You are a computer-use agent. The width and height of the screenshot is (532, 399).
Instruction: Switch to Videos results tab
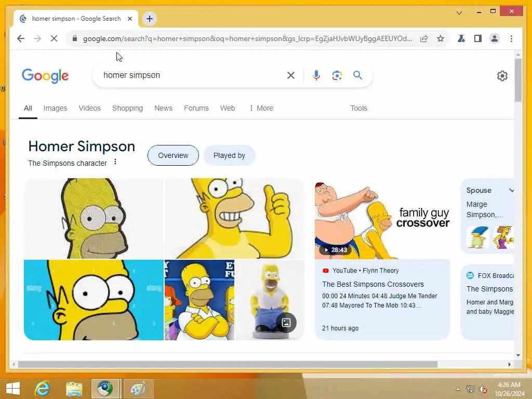89,108
